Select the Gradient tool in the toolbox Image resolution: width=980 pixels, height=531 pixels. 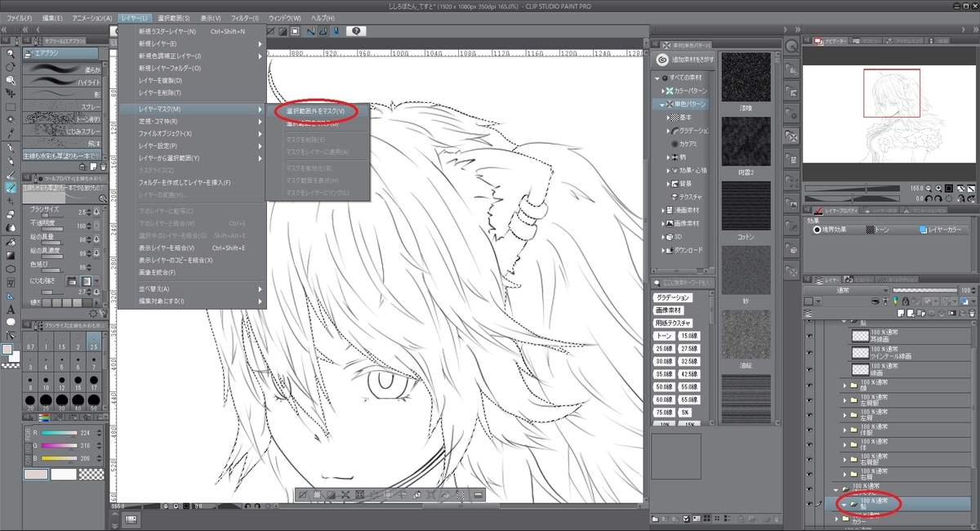pyautogui.click(x=11, y=255)
